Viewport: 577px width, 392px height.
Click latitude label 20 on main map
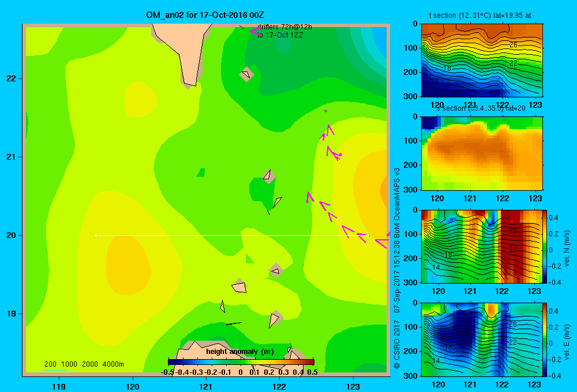pos(12,235)
